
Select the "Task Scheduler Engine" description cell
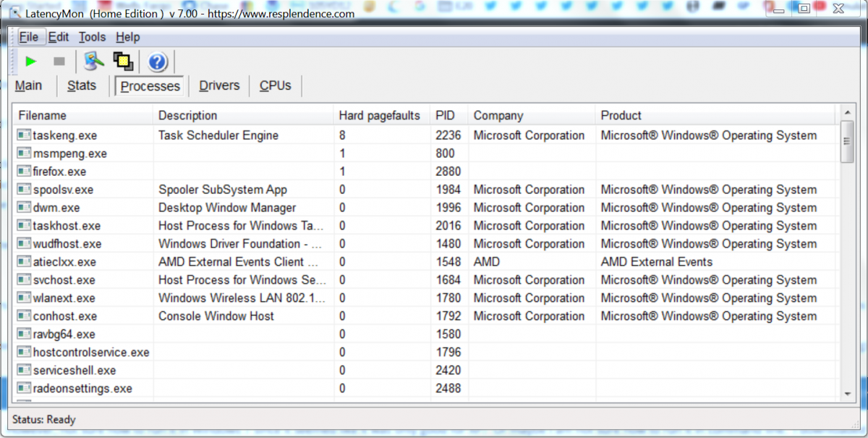point(218,135)
